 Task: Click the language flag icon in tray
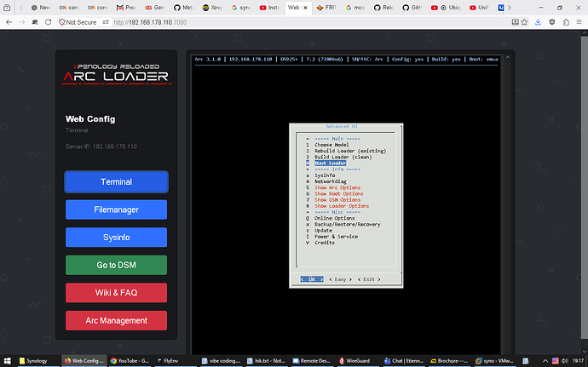pyautogui.click(x=555, y=361)
